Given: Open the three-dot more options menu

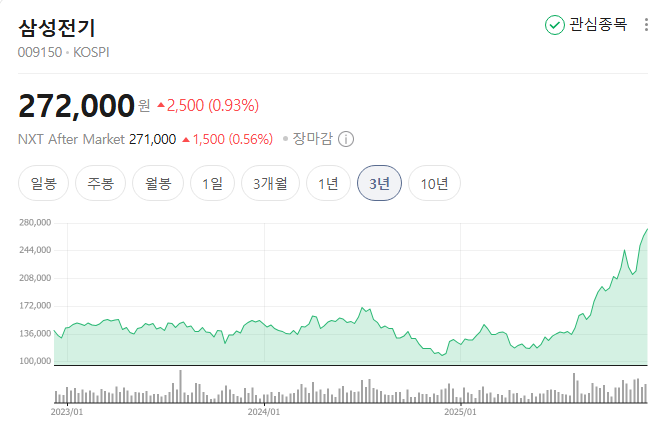Looking at the screenshot, I should 646,25.
